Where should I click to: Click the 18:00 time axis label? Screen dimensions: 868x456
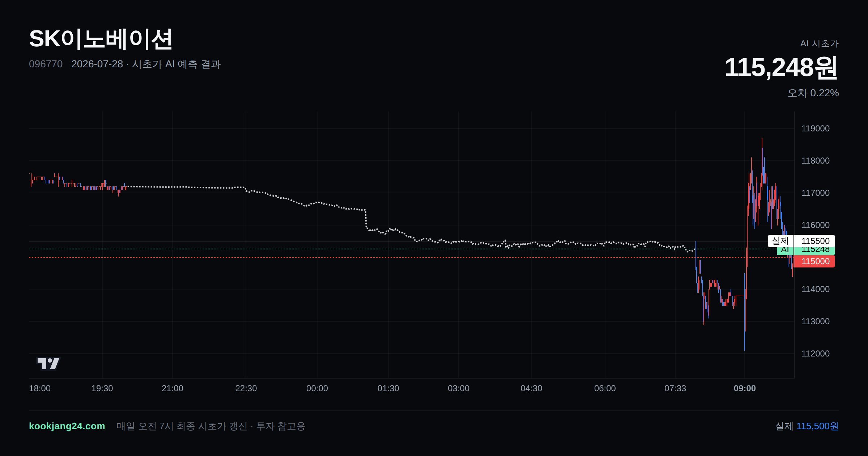tap(40, 388)
